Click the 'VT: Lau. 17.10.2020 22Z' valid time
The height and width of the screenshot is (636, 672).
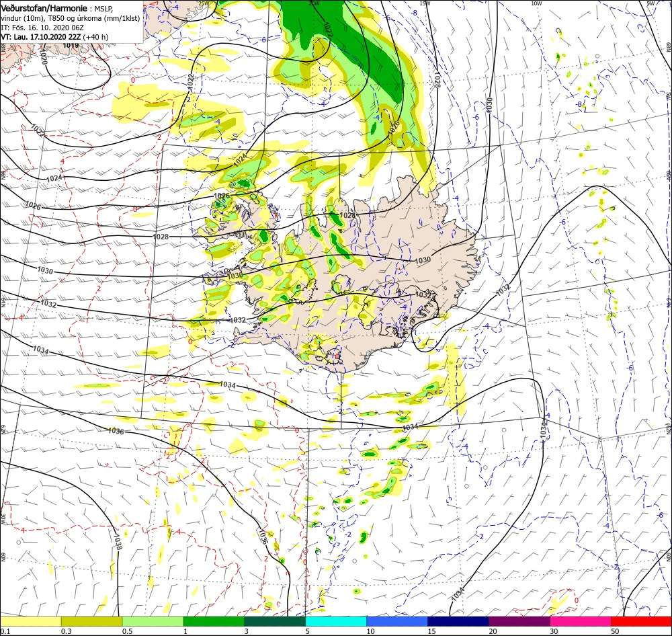(41, 37)
